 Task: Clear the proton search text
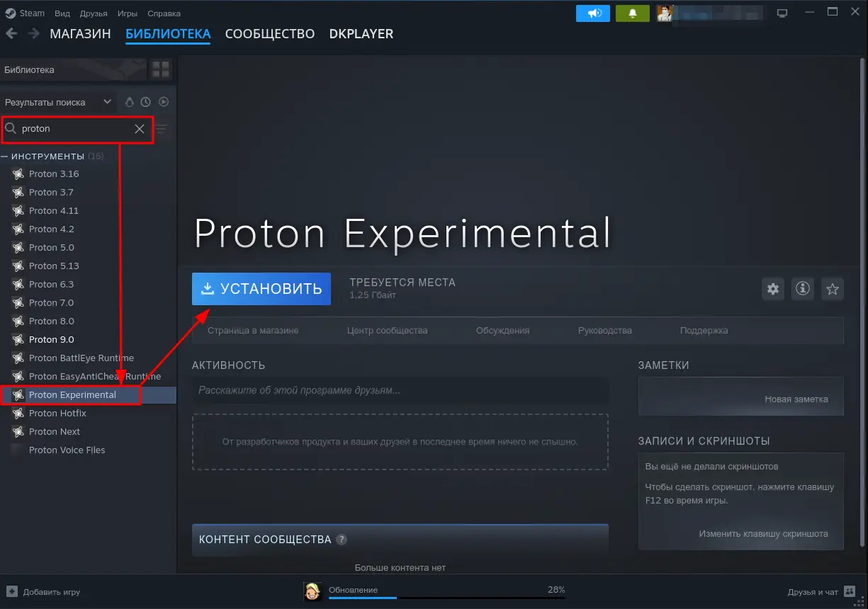(140, 129)
